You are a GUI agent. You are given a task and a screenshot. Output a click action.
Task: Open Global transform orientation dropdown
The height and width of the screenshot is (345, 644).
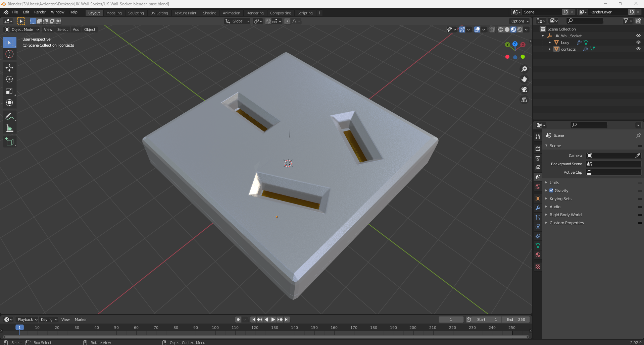[x=238, y=21]
